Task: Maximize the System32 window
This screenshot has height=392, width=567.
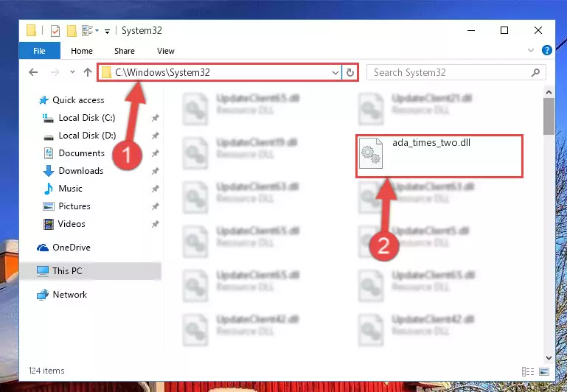Action: [x=504, y=30]
